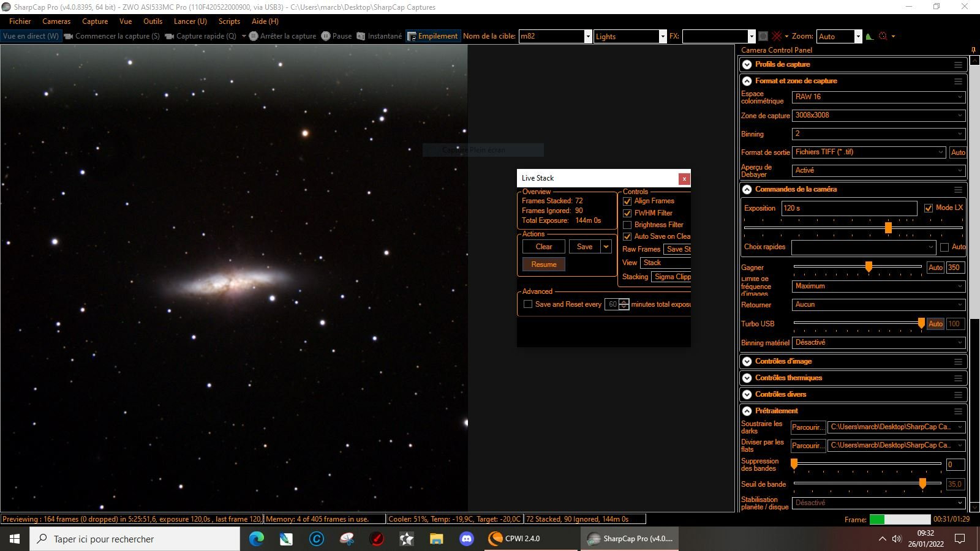
Task: Open the Binning dropdown
Action: click(x=879, y=133)
